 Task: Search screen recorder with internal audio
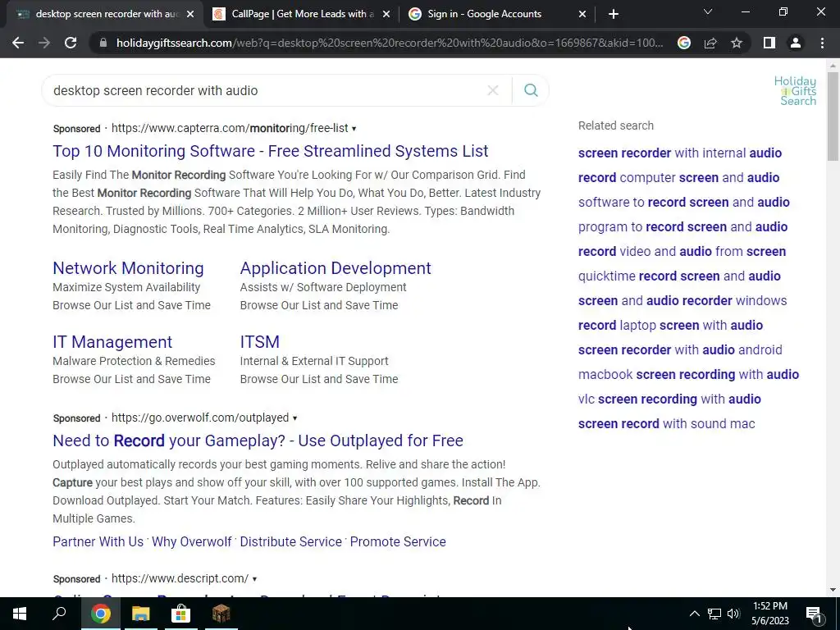point(680,153)
